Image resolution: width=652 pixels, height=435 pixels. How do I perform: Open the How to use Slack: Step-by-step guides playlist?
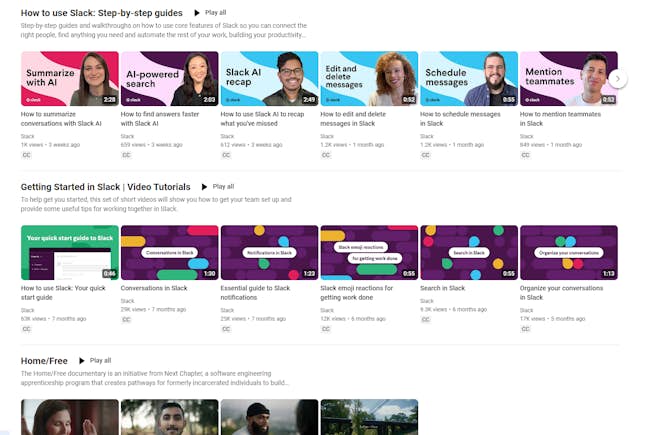101,12
